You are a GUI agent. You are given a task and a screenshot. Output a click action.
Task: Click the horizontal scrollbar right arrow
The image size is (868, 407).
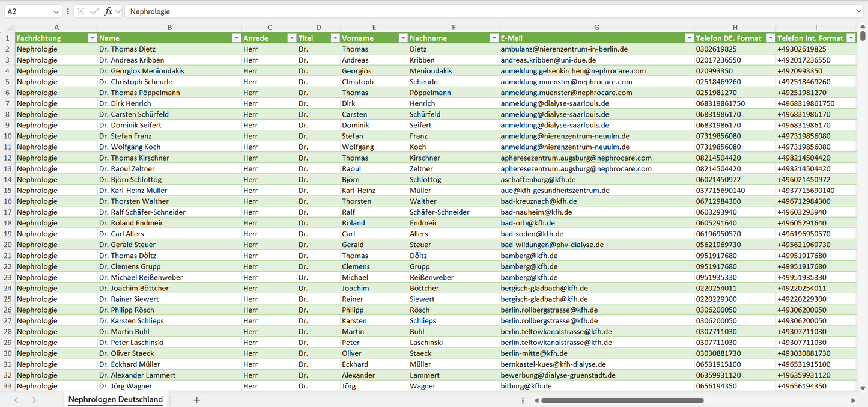tap(853, 400)
